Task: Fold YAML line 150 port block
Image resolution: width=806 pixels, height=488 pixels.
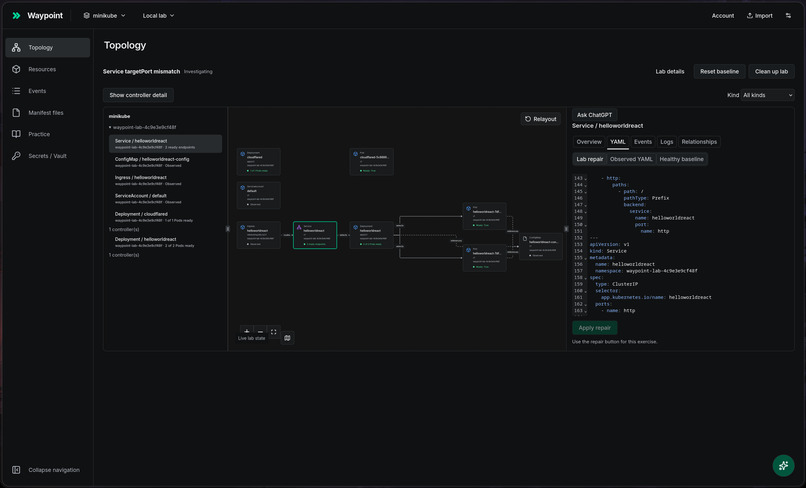Action: 585,225
